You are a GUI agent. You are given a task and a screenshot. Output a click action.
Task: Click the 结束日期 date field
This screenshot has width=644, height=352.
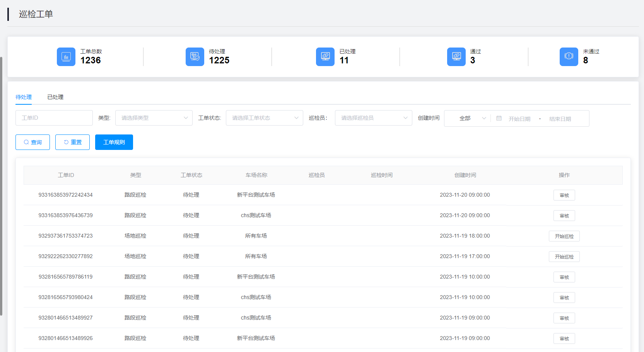(x=560, y=119)
